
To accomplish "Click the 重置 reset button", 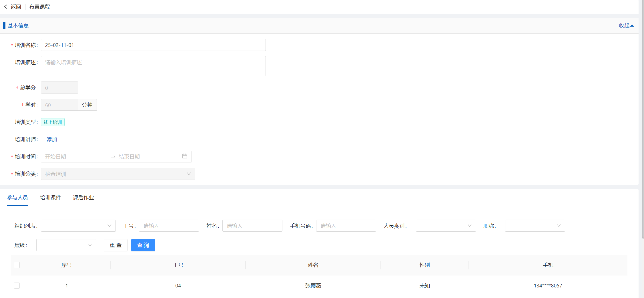I will (x=115, y=245).
